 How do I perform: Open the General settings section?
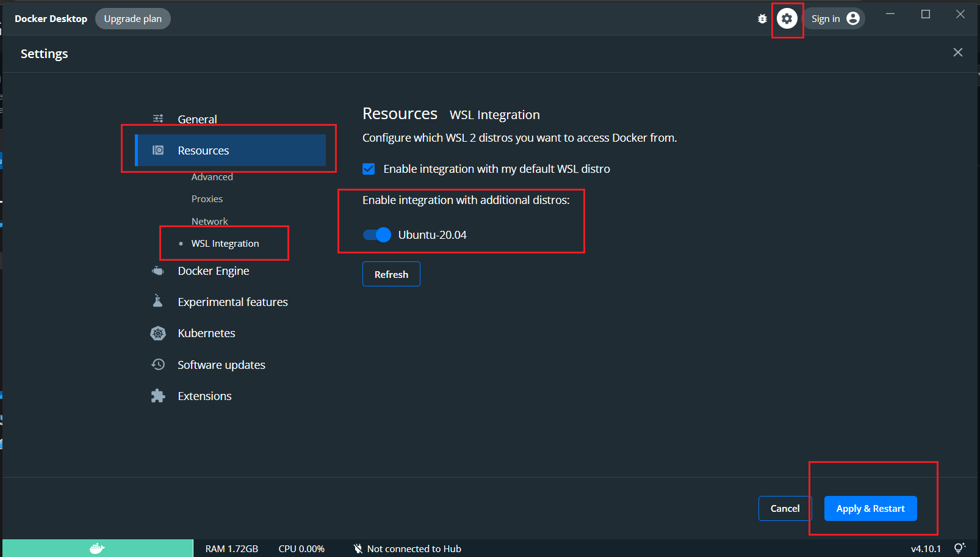(x=197, y=119)
